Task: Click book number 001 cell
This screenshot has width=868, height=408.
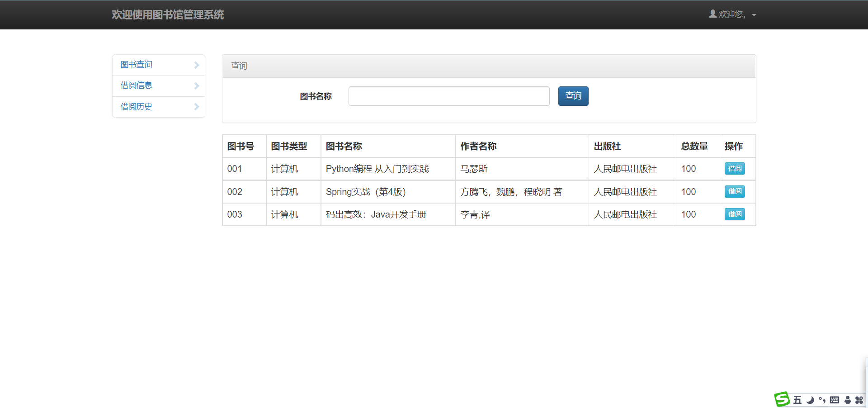Action: 244,169
